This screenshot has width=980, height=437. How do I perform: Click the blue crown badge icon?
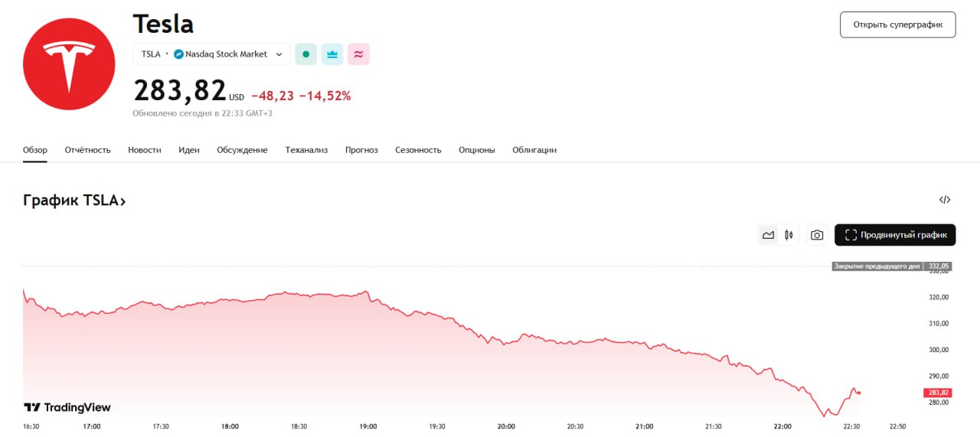(x=332, y=54)
